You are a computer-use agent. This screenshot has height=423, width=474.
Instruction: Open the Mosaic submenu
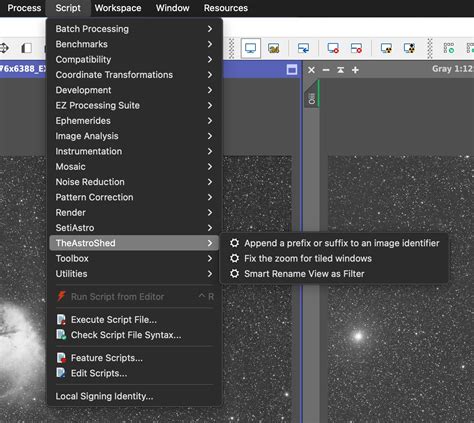134,167
